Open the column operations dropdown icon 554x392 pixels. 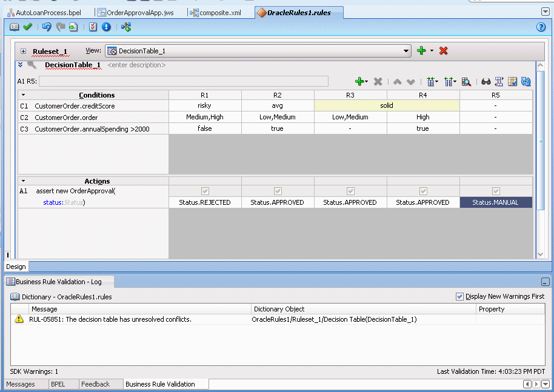(450, 82)
